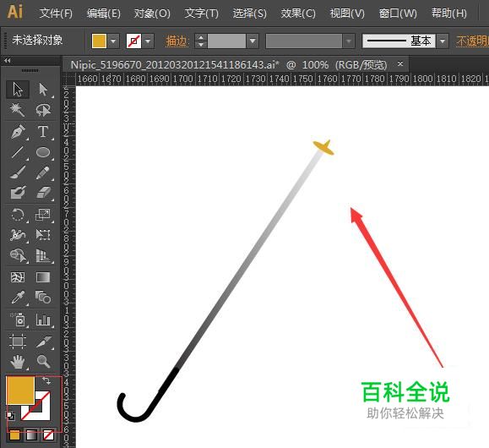Screen dimensions: 489x448
Task: Select the Blob Brush tool
Action: click(x=18, y=193)
